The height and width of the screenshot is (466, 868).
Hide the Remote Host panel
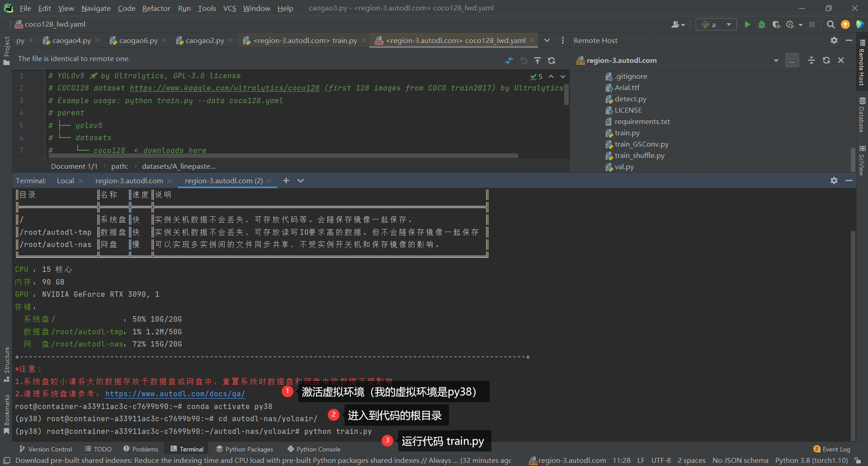pos(849,40)
